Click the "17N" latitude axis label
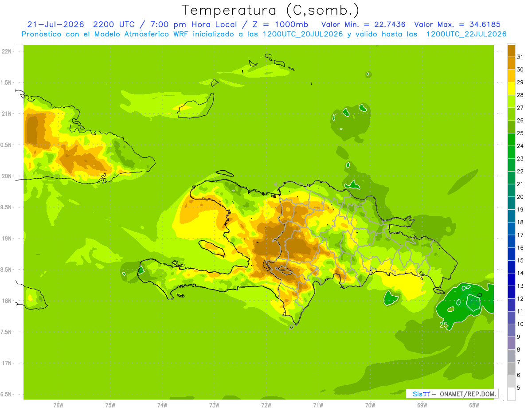532x411 pixels. pyautogui.click(x=7, y=363)
